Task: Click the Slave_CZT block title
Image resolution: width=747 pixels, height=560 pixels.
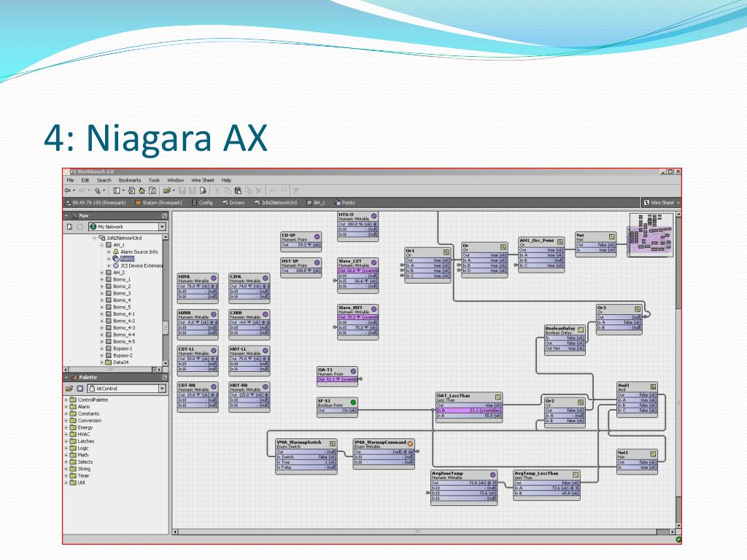Action: click(349, 261)
